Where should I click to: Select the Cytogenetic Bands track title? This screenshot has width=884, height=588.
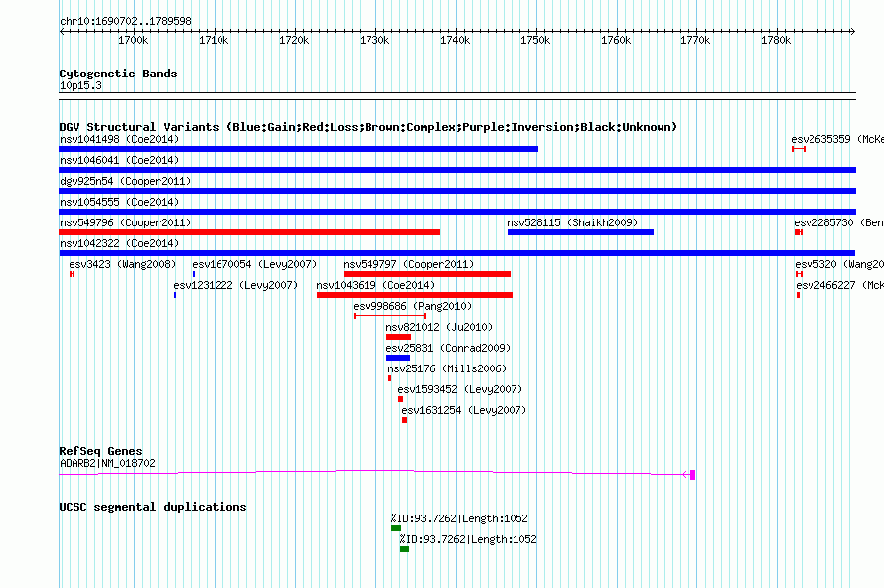[x=118, y=73]
